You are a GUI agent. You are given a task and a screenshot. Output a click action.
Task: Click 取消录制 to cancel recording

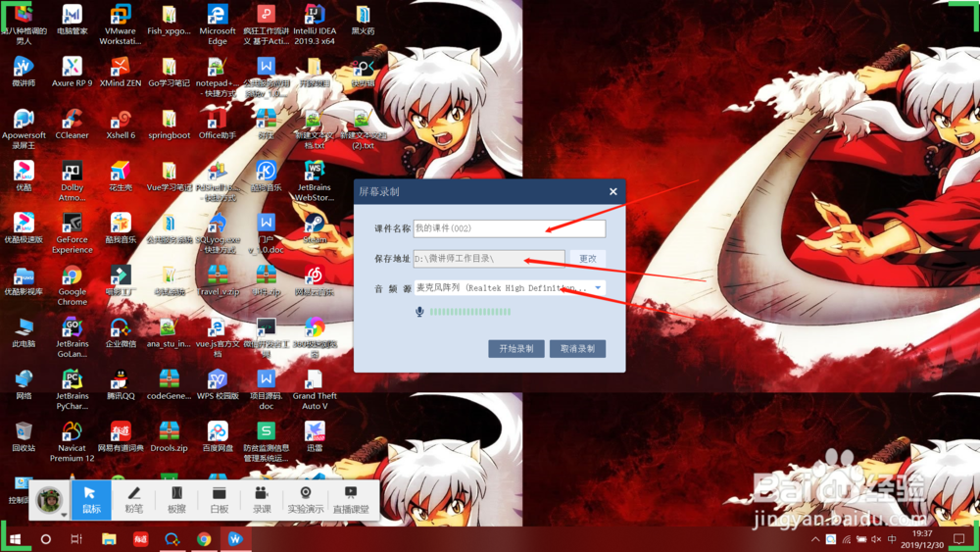point(577,349)
